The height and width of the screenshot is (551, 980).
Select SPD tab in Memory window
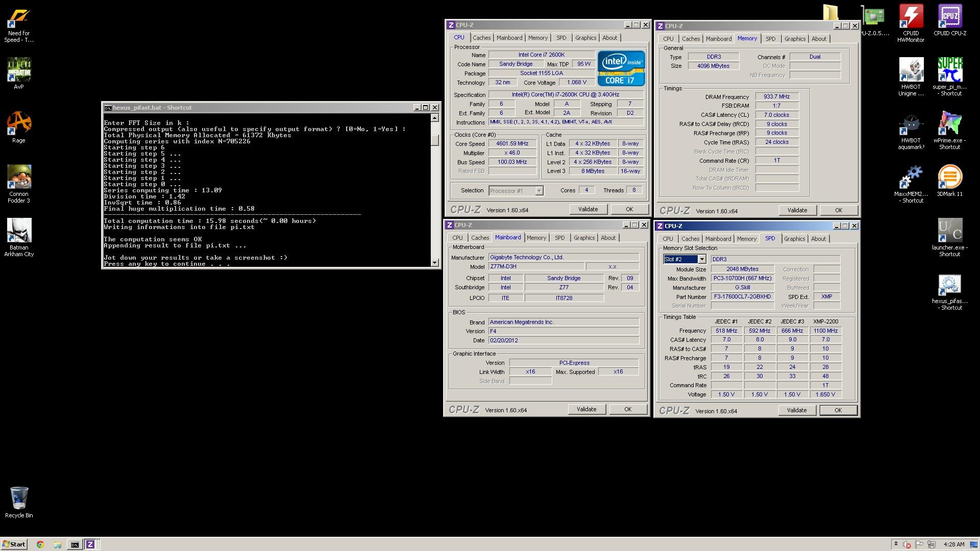pyautogui.click(x=770, y=39)
